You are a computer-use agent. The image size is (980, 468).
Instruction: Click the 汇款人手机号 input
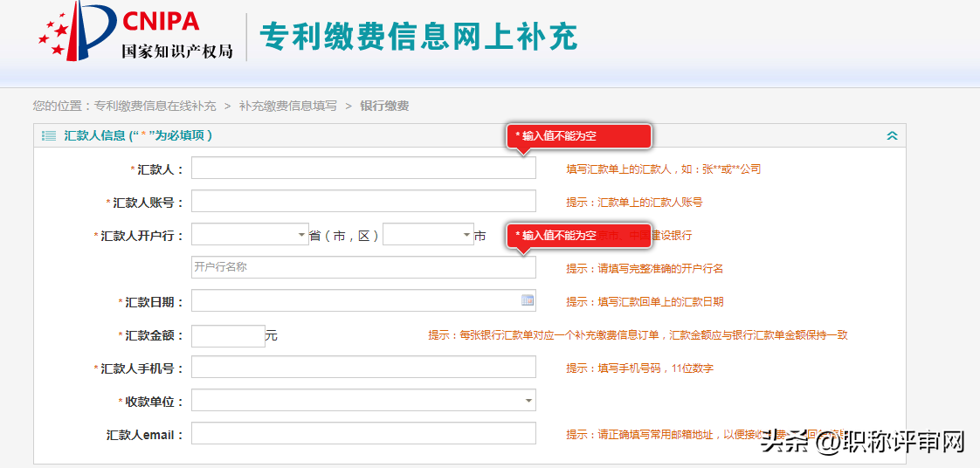363,368
